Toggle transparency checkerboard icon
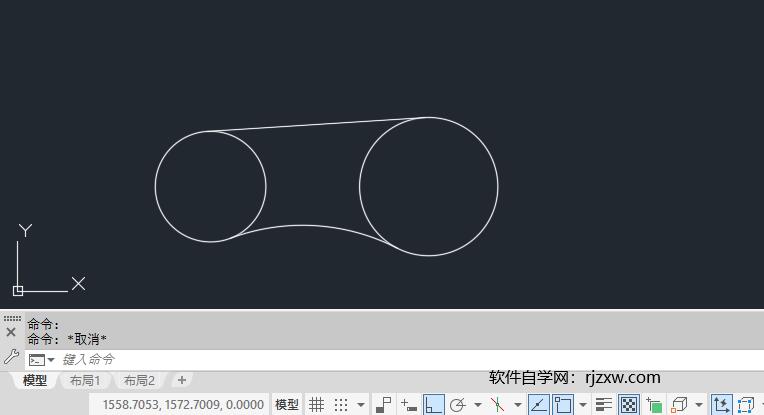 (x=629, y=405)
